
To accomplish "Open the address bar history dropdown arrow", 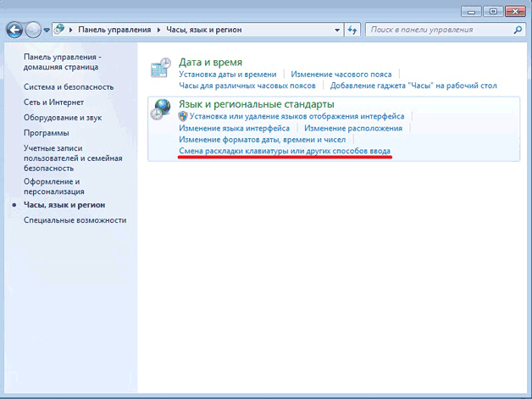I will click(x=337, y=30).
